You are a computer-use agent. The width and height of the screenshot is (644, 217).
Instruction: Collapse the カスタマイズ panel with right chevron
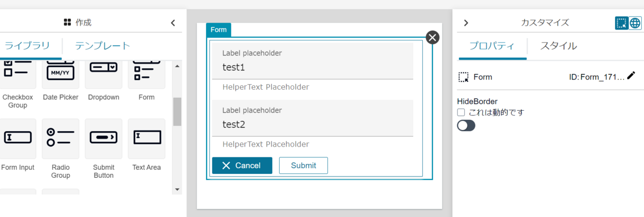(x=466, y=23)
